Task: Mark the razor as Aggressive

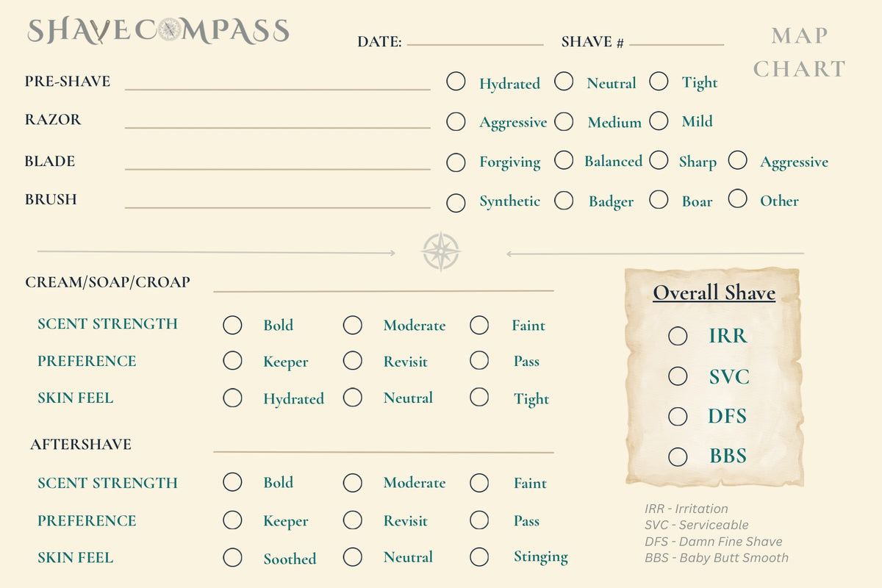Action: point(456,121)
